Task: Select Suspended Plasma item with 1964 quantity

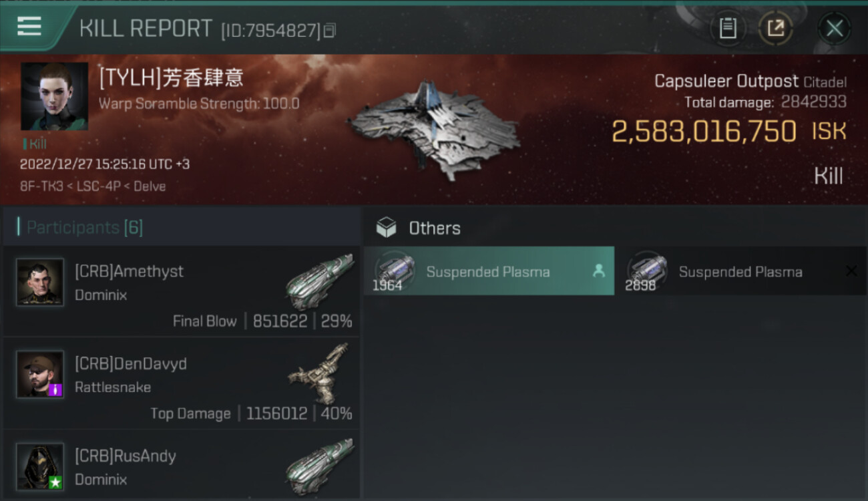Action: click(489, 271)
